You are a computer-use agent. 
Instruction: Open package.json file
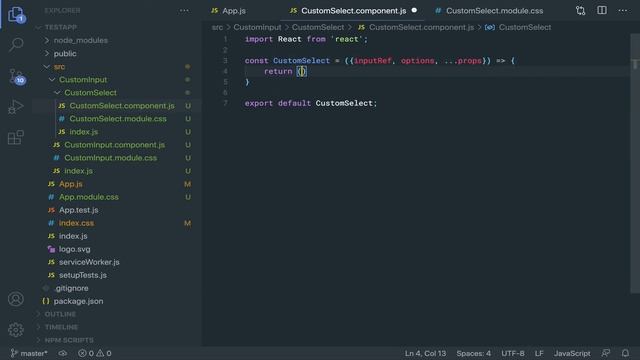click(78, 301)
